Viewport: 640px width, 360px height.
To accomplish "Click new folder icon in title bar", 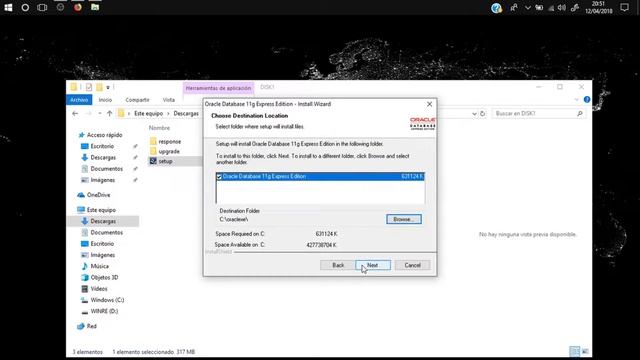I will (x=99, y=87).
